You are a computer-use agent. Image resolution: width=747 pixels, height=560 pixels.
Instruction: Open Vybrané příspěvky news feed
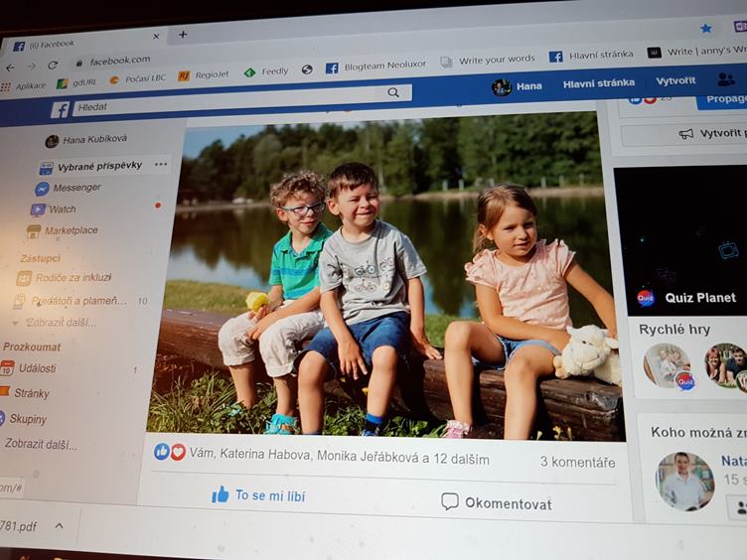click(91, 167)
